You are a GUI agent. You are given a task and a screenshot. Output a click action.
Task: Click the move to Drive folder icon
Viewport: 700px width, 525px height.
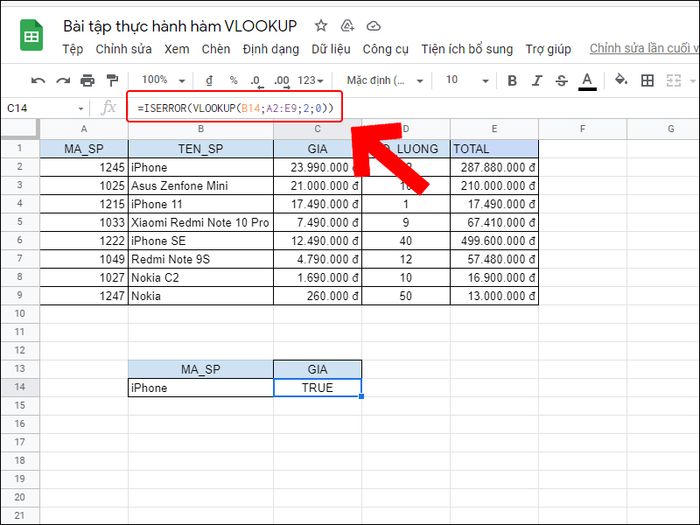click(x=347, y=26)
